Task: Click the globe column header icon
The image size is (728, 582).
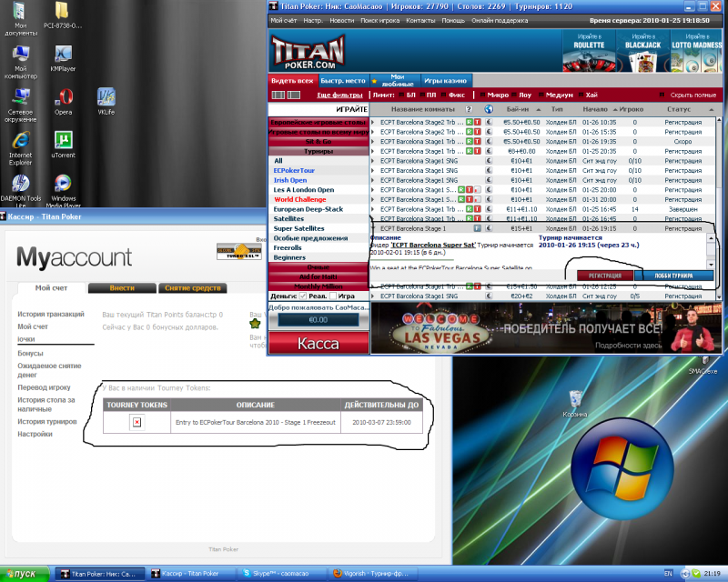Action: [x=489, y=109]
